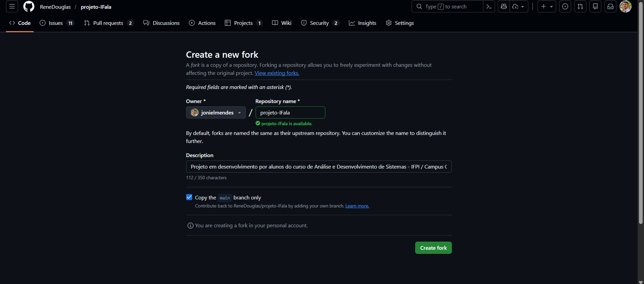The width and height of the screenshot is (644, 284).
Task: Switch to the Settings tab
Action: point(400,23)
